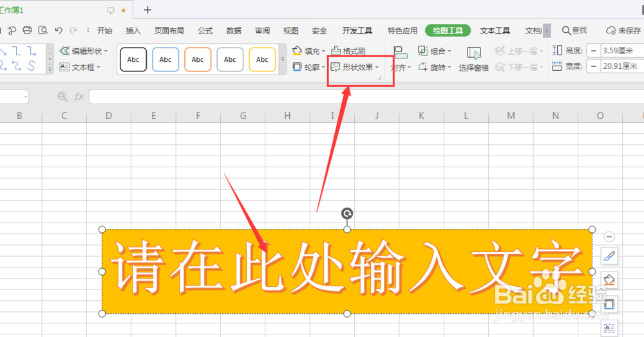This screenshot has height=337, width=644.
Task: Apply the blue outline Abc style
Action: (166, 59)
